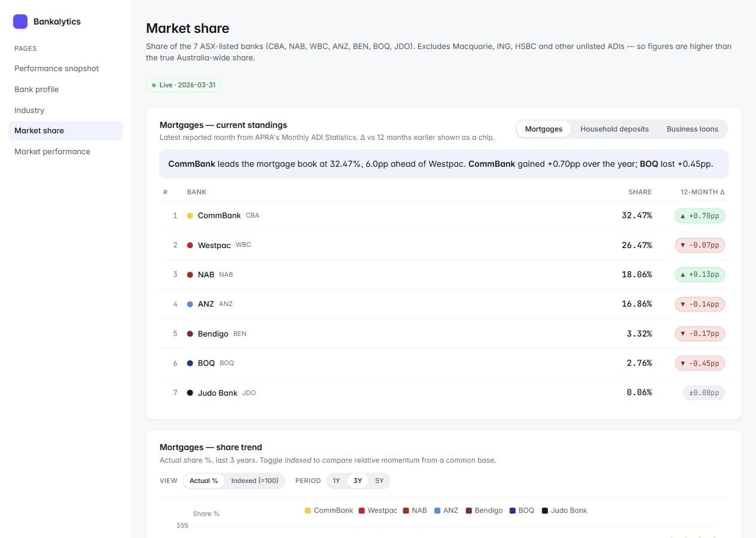
Task: Click BOQ's navy dot in table
Action: coord(190,363)
